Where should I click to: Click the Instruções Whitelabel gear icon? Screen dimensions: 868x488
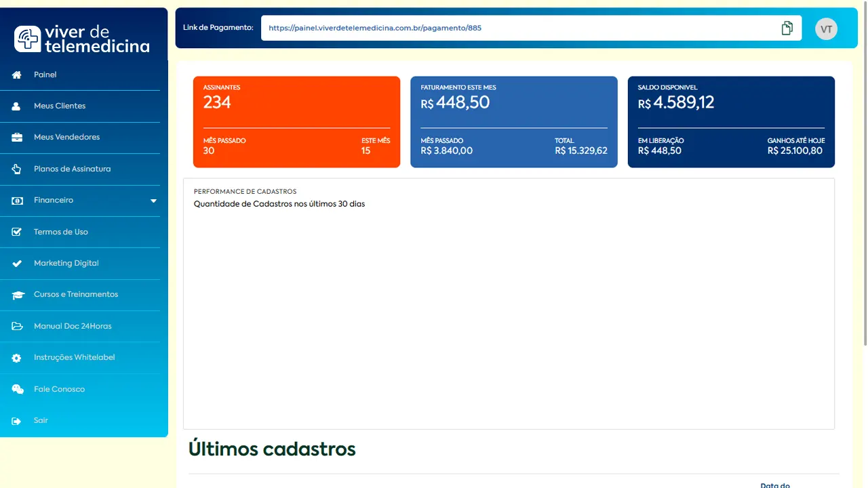click(16, 357)
